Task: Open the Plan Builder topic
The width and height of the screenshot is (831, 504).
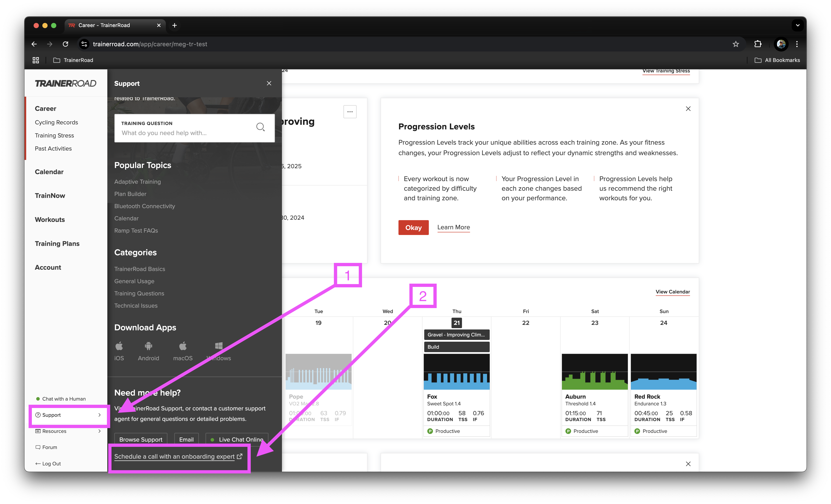Action: pyautogui.click(x=130, y=194)
